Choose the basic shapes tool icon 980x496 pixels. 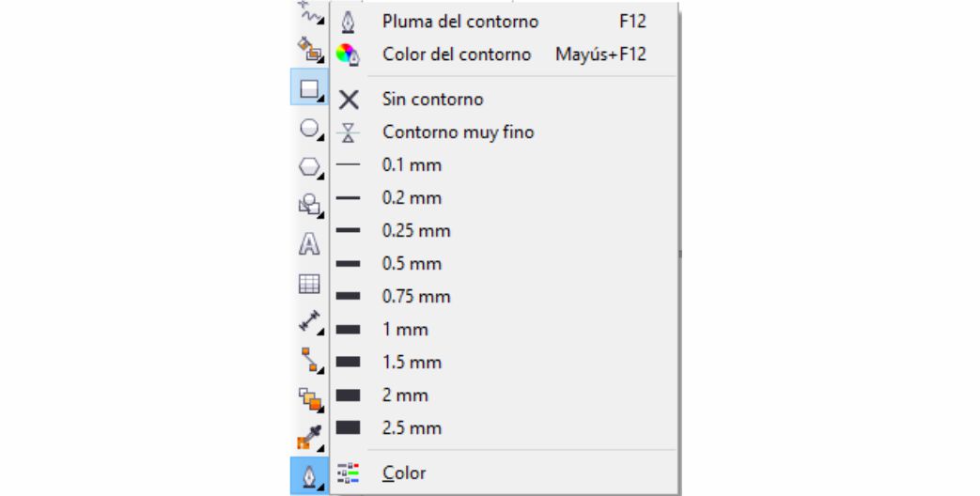[309, 206]
